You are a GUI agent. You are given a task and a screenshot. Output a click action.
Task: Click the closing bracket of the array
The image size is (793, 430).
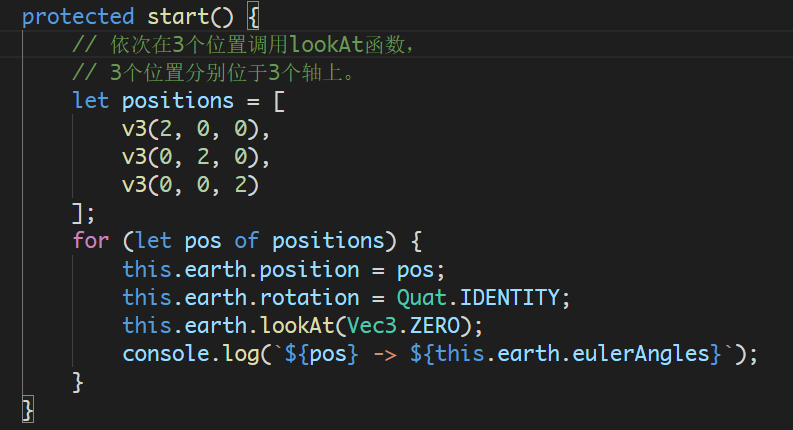79,213
